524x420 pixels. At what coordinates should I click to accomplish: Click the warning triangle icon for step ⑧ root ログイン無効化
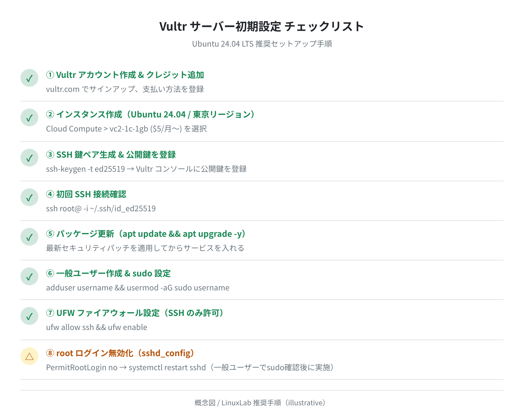29,356
